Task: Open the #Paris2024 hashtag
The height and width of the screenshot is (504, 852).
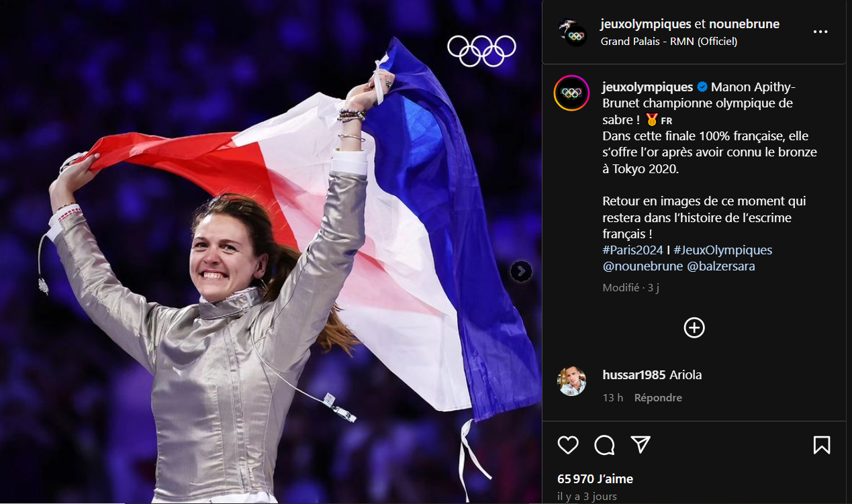Action: coord(632,250)
